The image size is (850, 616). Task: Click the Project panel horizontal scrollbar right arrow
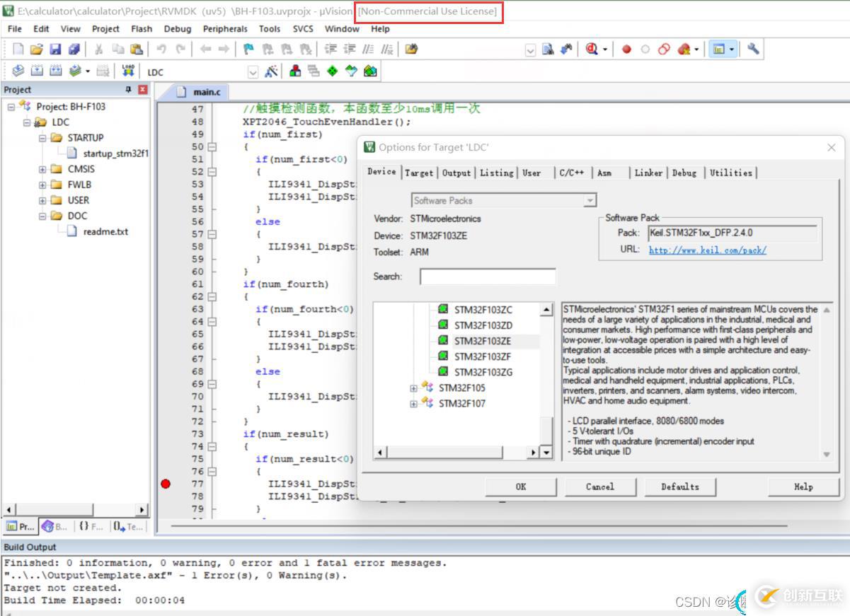[142, 510]
